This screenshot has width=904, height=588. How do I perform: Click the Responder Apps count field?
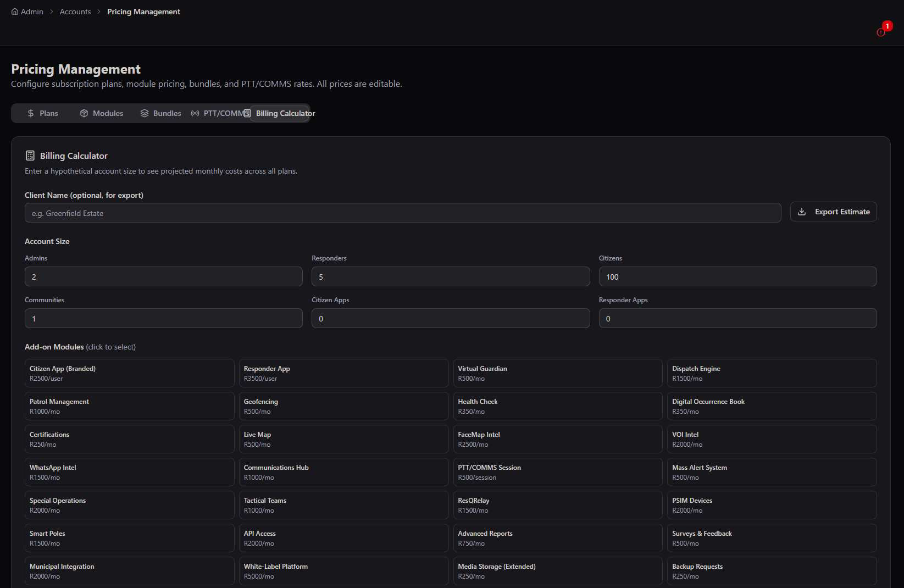point(737,318)
